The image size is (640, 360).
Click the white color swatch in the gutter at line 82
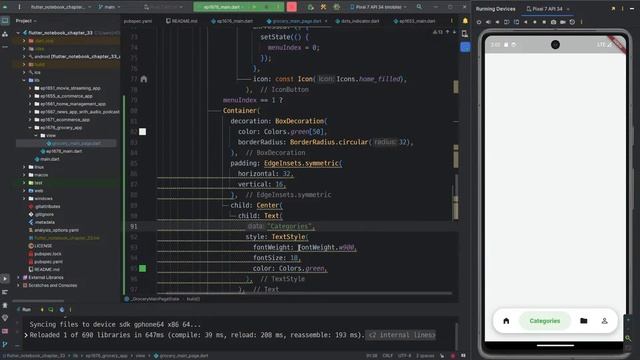point(142,131)
